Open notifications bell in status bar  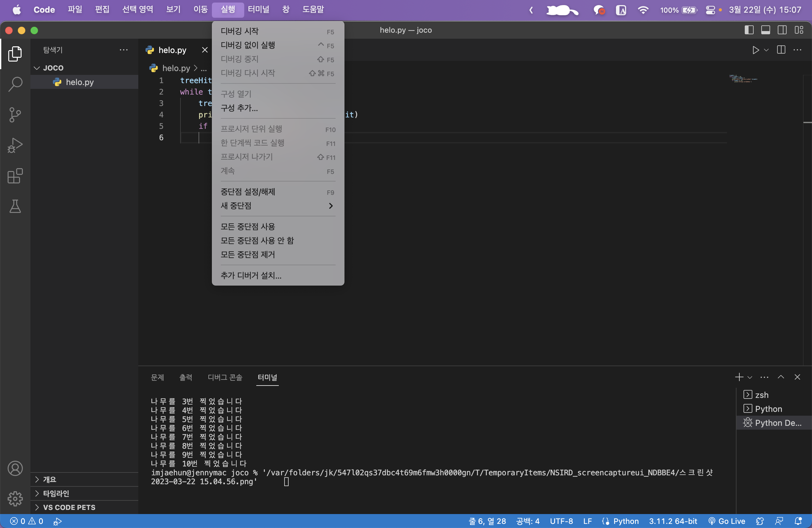click(x=798, y=521)
